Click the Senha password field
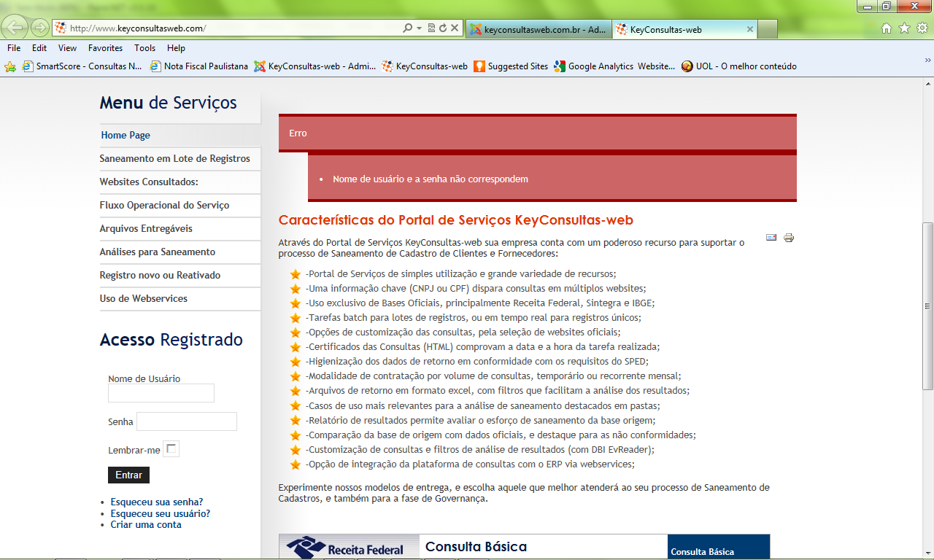Viewport: 934px width, 560px height. [187, 421]
